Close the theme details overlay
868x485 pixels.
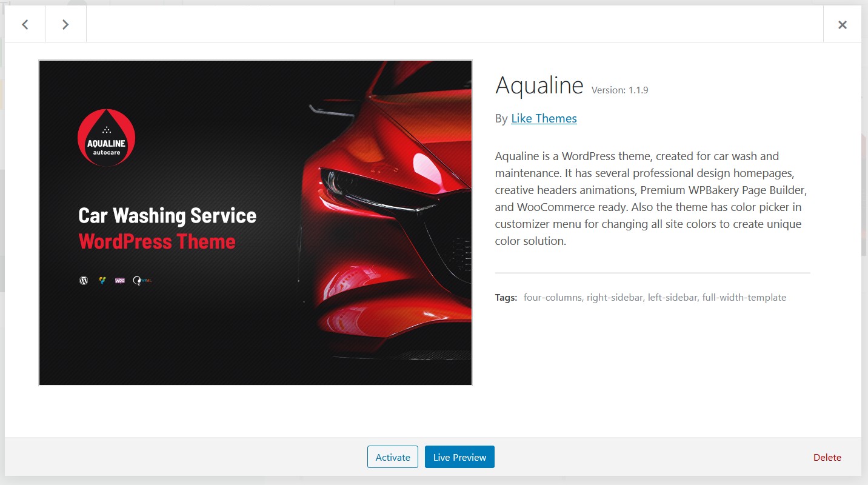click(842, 24)
